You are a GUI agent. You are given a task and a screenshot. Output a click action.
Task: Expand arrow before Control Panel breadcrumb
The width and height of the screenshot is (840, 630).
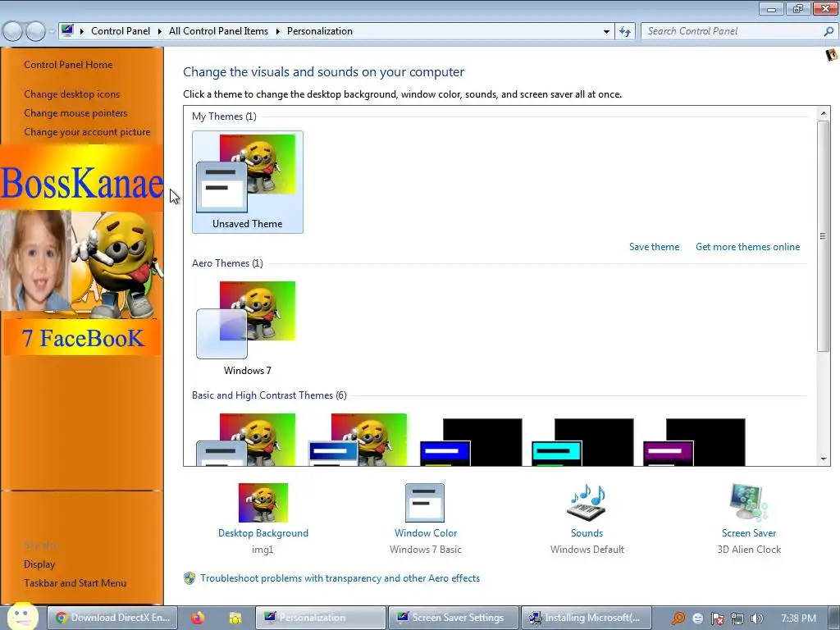82,31
